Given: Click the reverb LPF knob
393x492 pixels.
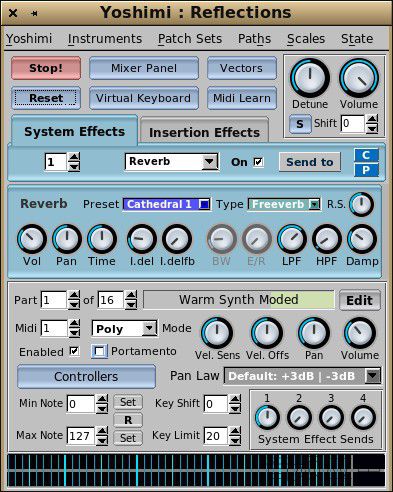Looking at the screenshot, I should (x=292, y=239).
